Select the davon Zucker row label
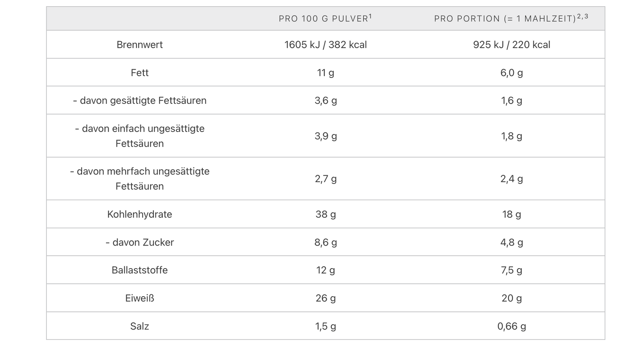 [x=139, y=242]
